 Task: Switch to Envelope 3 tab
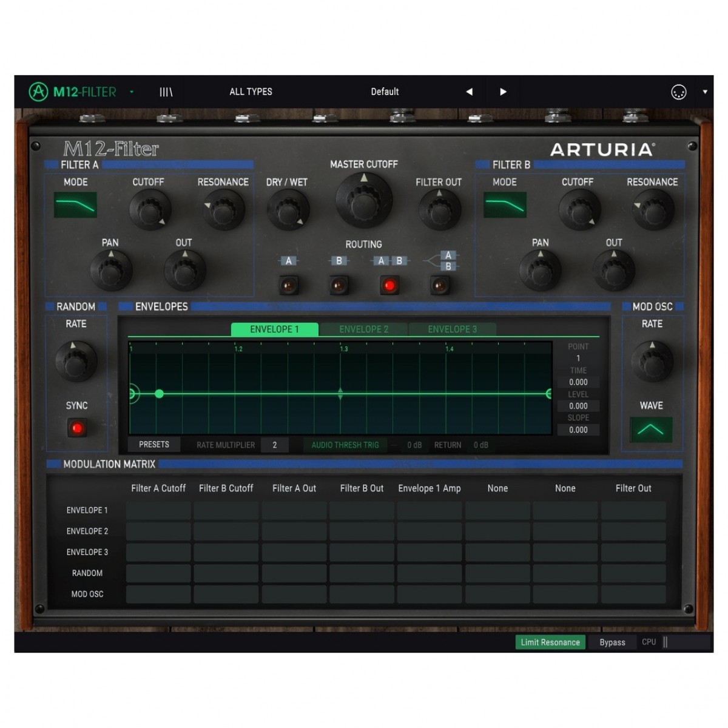[452, 329]
